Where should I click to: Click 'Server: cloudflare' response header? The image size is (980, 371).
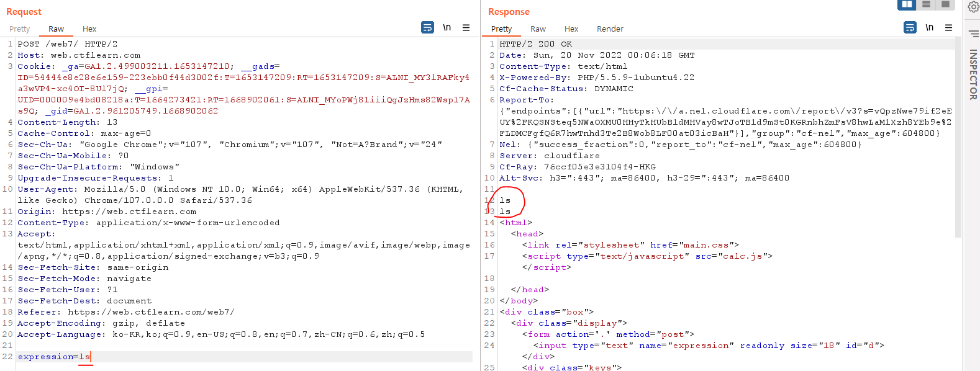tap(550, 156)
